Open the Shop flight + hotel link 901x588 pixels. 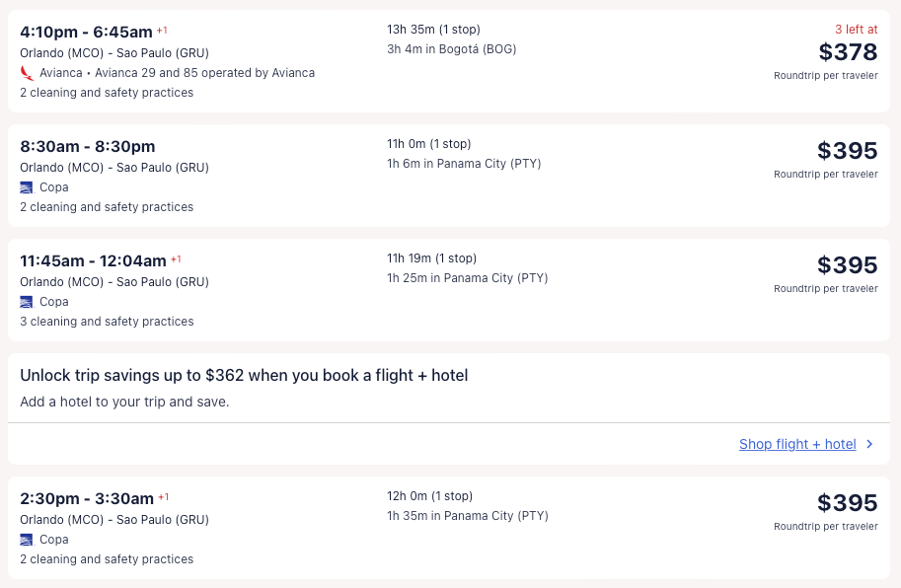(797, 445)
